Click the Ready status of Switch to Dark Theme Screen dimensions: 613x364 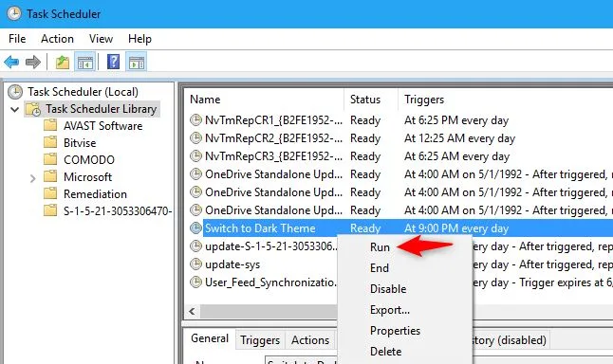tap(365, 228)
